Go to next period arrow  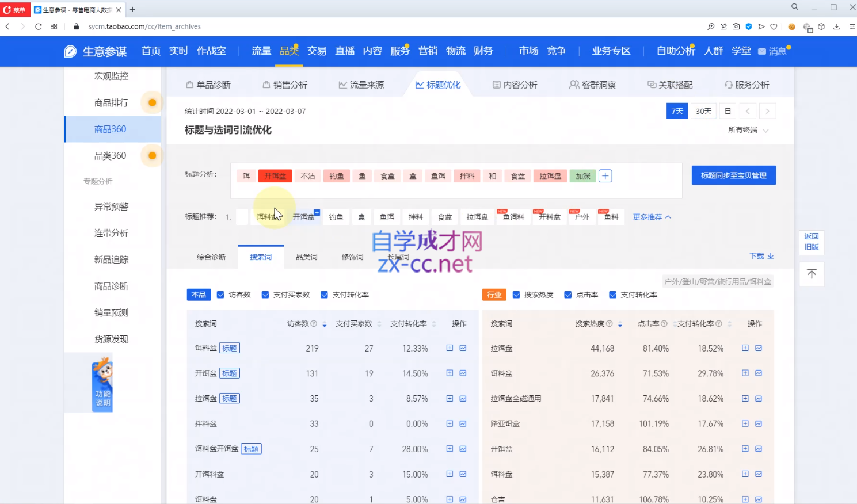[767, 111]
